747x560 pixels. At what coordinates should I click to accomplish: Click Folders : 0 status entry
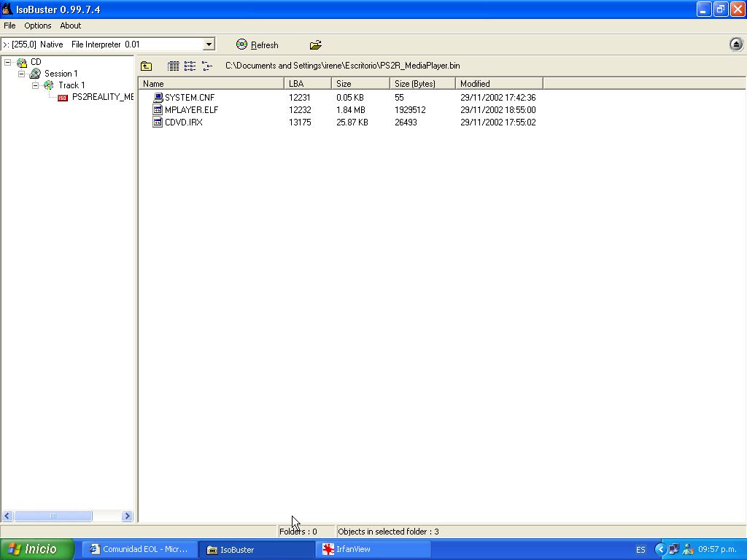point(298,532)
